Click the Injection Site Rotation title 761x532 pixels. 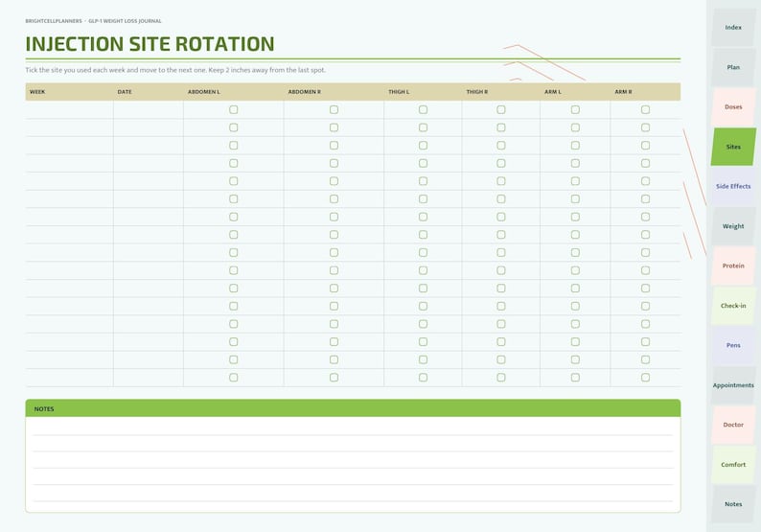(150, 44)
